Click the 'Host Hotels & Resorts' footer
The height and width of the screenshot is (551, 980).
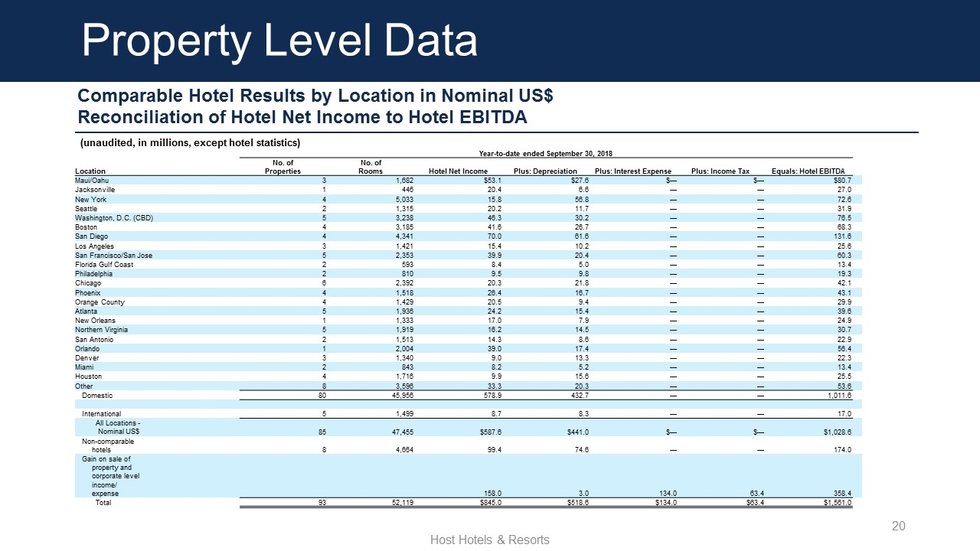pos(490,540)
